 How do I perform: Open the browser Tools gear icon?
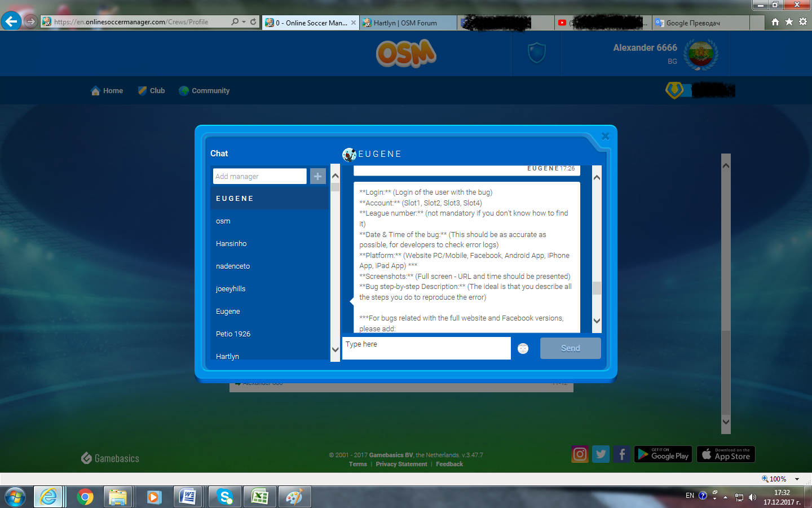point(803,21)
